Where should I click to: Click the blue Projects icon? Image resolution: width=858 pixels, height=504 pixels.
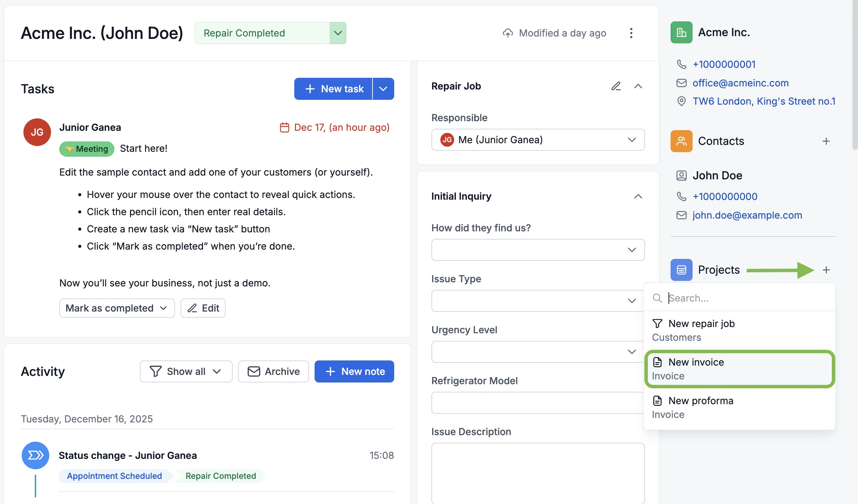pyautogui.click(x=681, y=270)
